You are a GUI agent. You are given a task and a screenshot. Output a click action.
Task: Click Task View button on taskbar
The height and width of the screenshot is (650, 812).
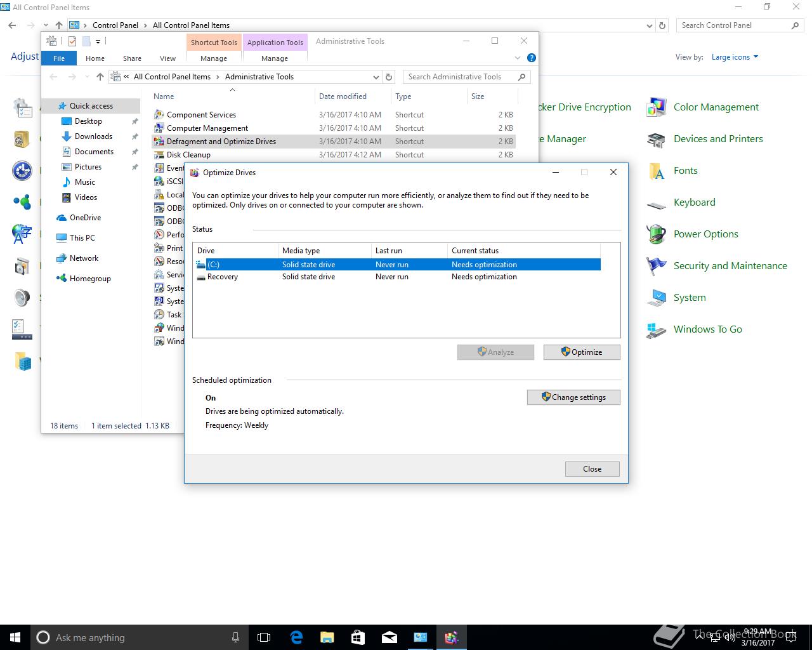point(264,637)
